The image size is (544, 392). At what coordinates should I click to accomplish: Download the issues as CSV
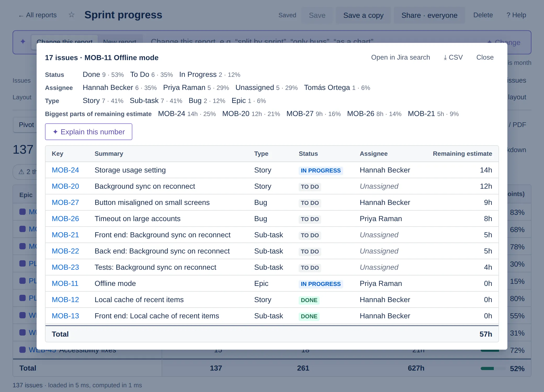tap(453, 57)
